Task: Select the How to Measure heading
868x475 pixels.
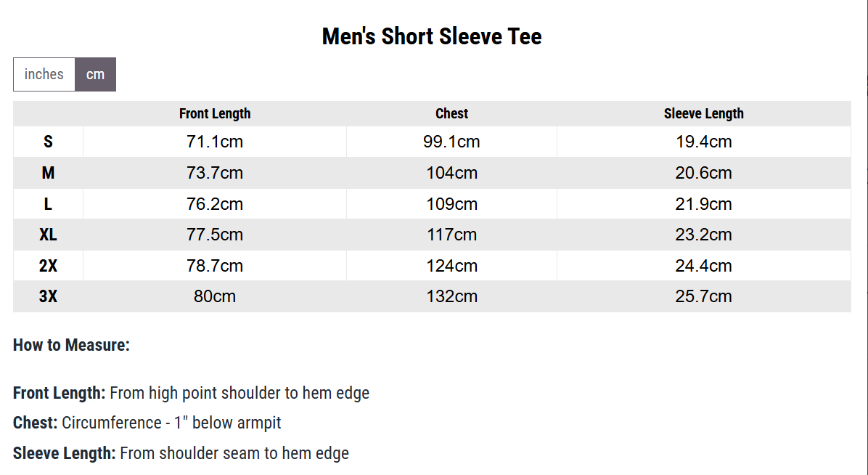Action: (71, 345)
